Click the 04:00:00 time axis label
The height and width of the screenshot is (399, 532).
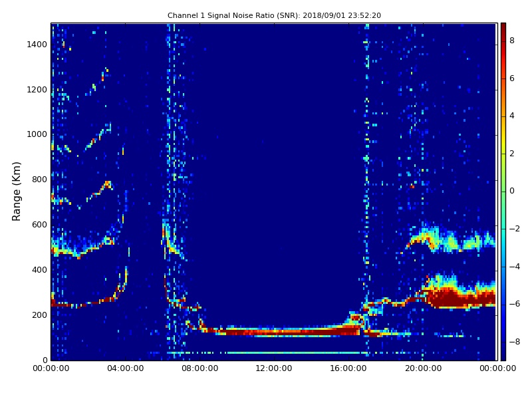126,368
